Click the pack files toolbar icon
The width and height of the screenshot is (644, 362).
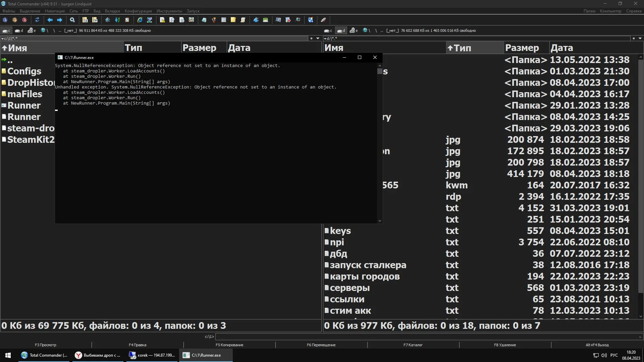point(85,20)
